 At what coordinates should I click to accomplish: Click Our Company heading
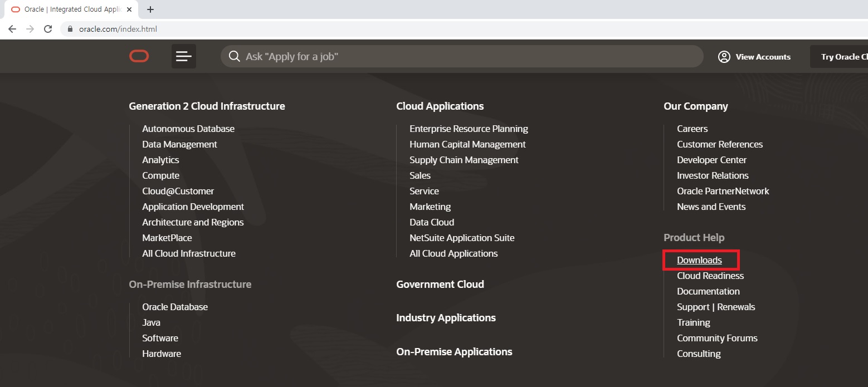(696, 106)
